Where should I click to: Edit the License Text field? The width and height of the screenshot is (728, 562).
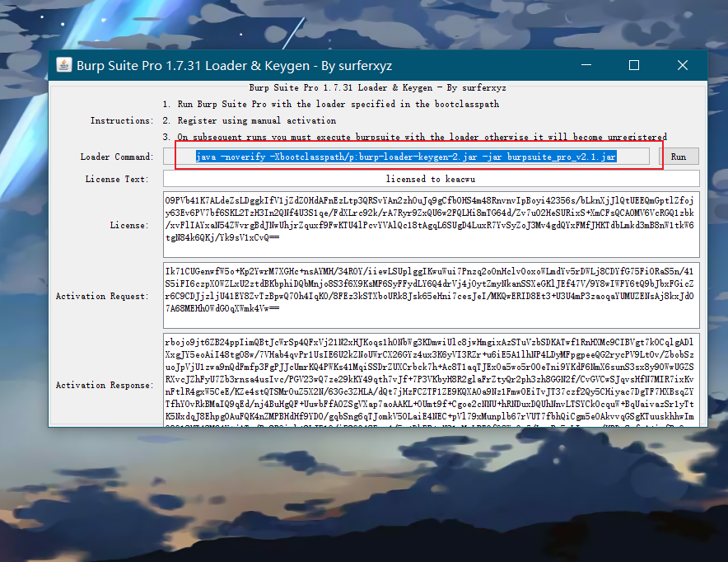[431, 179]
